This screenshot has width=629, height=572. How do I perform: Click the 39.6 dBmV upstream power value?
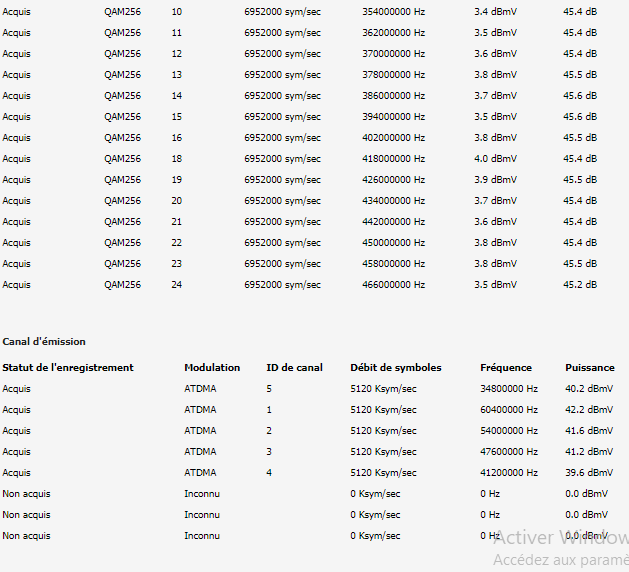click(589, 473)
